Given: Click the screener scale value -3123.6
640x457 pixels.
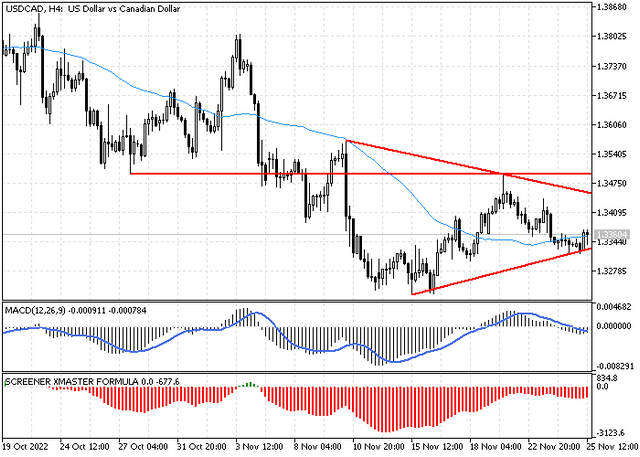Looking at the screenshot, I should click(x=611, y=433).
